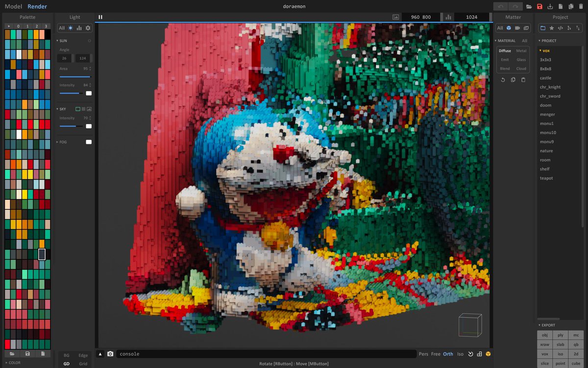Expand the console with the up triangle
588x368 pixels.
point(100,354)
